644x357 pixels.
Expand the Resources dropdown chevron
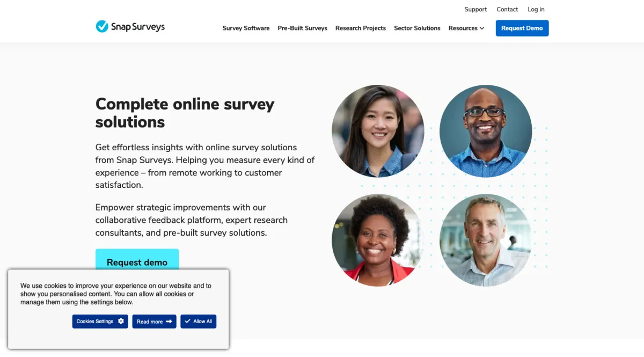pos(482,28)
